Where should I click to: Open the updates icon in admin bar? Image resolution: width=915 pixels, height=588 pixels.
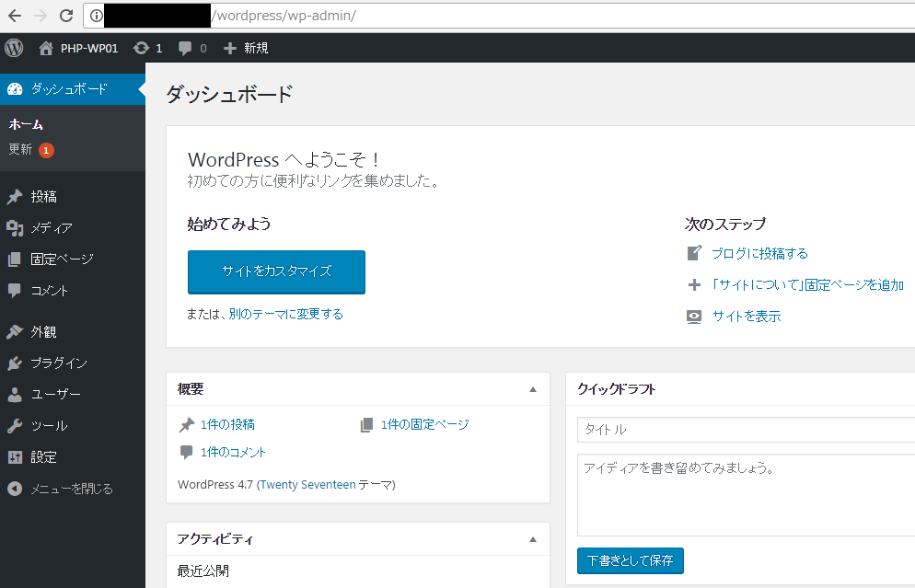tap(141, 48)
